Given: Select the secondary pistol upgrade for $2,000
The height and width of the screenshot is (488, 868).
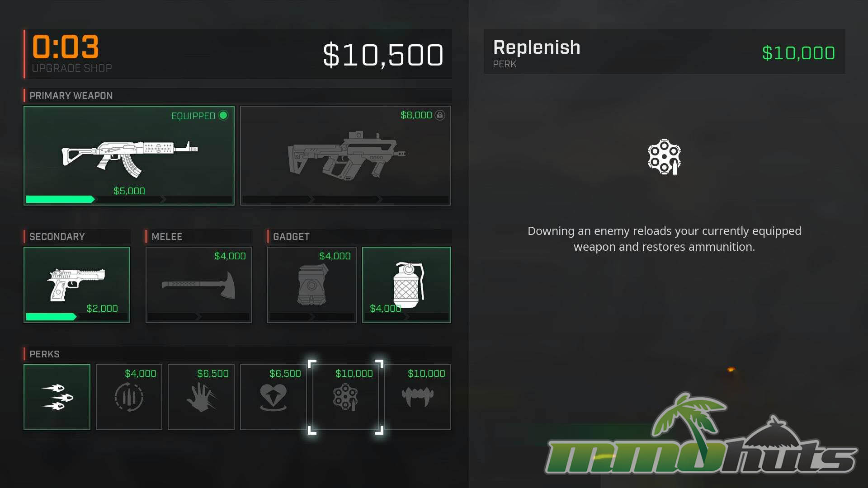Looking at the screenshot, I should tap(77, 285).
